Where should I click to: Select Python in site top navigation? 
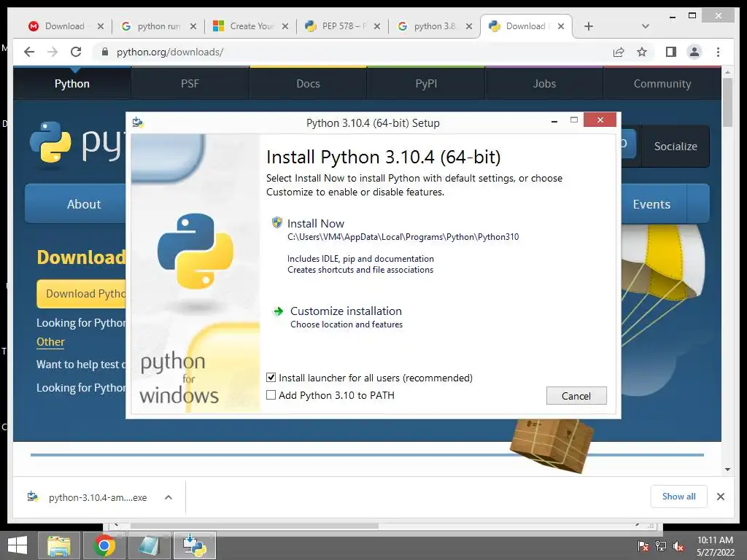coord(72,84)
